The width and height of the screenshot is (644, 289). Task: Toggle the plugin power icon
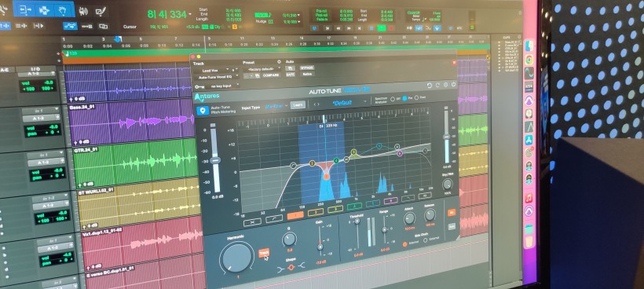point(453,84)
